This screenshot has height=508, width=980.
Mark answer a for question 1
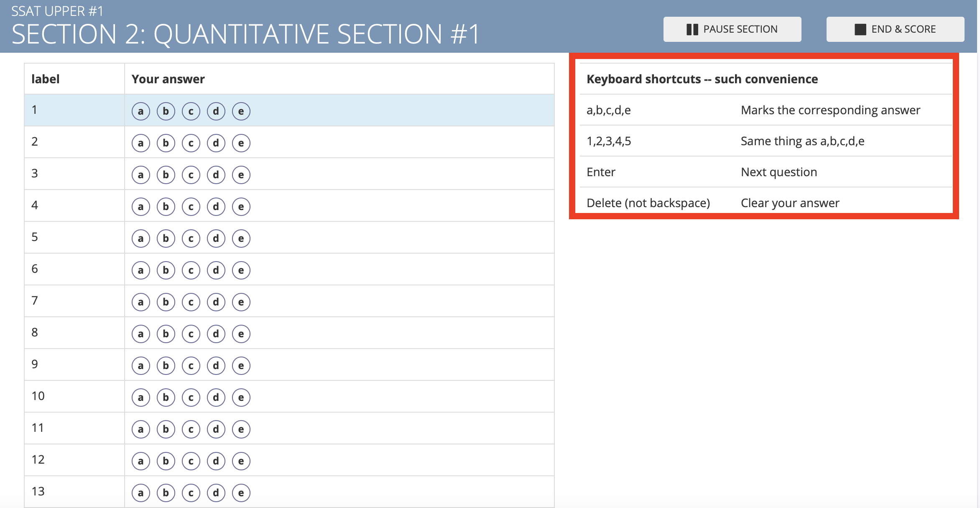[141, 111]
